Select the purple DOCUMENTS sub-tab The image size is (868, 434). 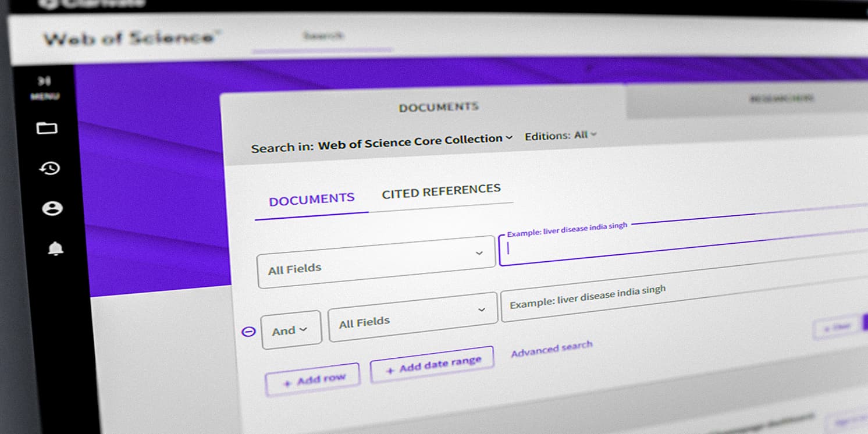(311, 200)
